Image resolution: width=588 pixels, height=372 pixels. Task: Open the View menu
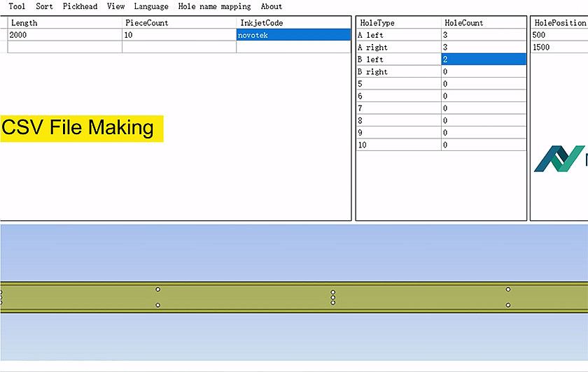[116, 6]
